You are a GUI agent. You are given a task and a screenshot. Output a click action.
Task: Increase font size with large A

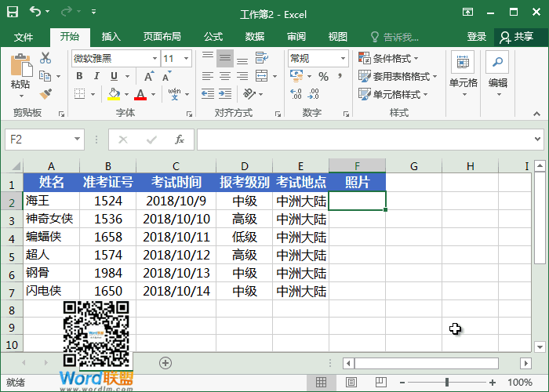point(149,76)
